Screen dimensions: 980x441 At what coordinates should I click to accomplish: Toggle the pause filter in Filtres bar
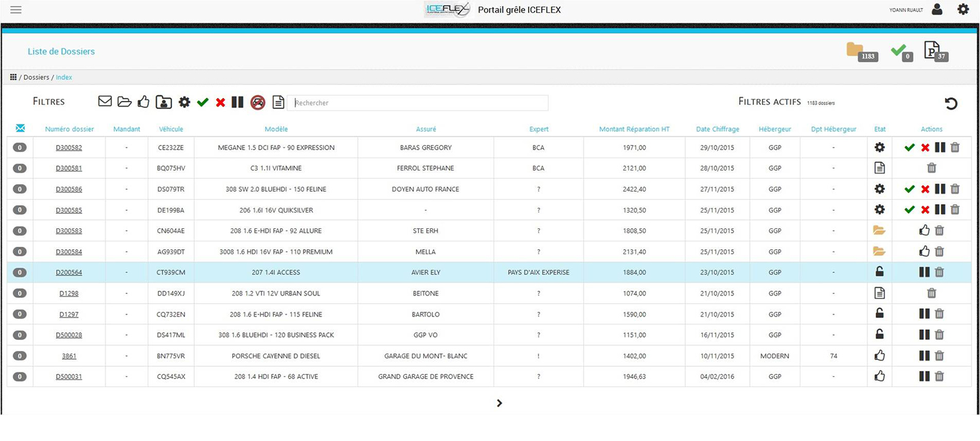[x=238, y=102]
